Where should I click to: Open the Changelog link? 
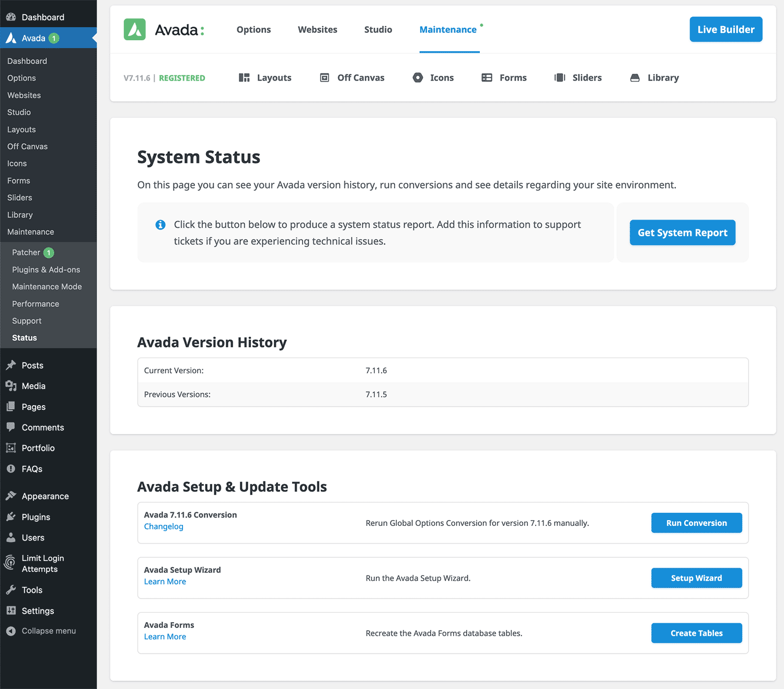pyautogui.click(x=164, y=526)
